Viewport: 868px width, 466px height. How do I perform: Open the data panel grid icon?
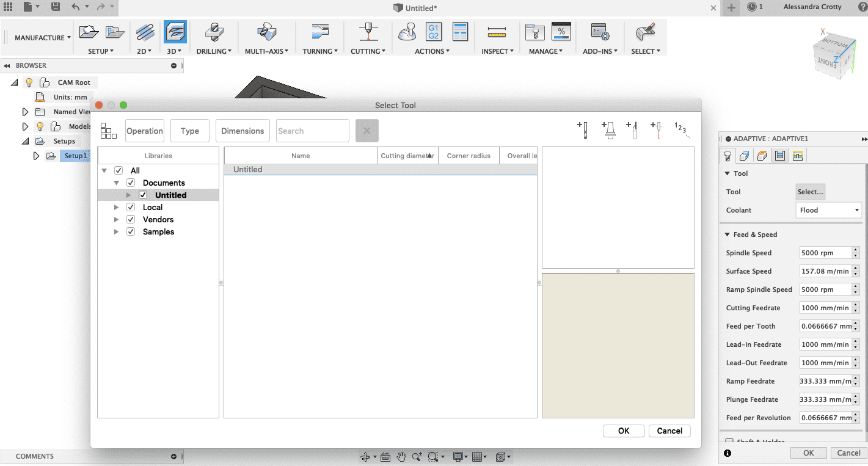(x=8, y=7)
